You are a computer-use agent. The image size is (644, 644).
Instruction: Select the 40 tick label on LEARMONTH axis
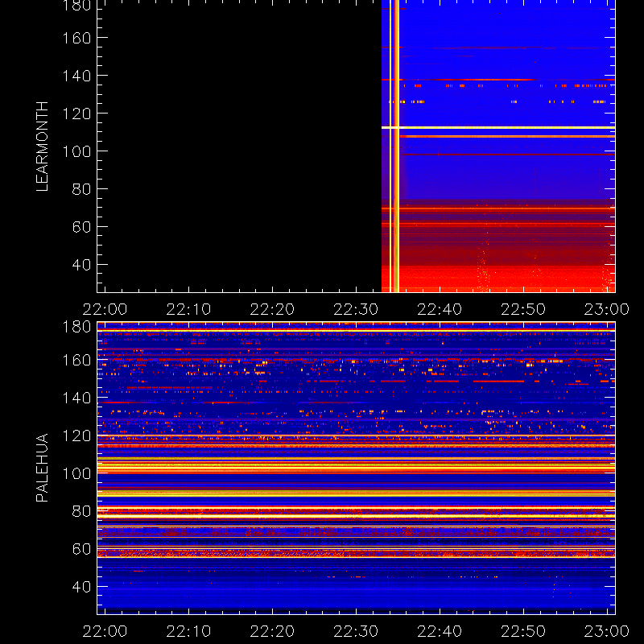[x=82, y=265]
